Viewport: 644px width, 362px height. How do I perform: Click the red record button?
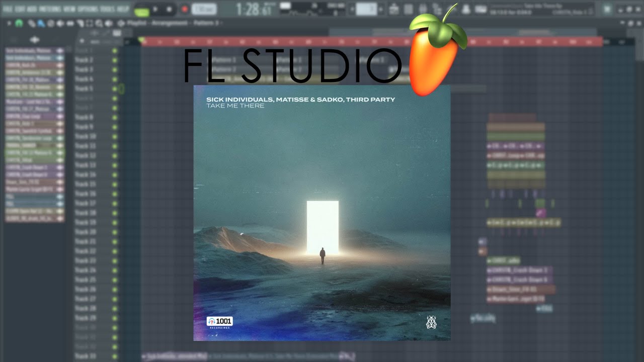(x=185, y=9)
